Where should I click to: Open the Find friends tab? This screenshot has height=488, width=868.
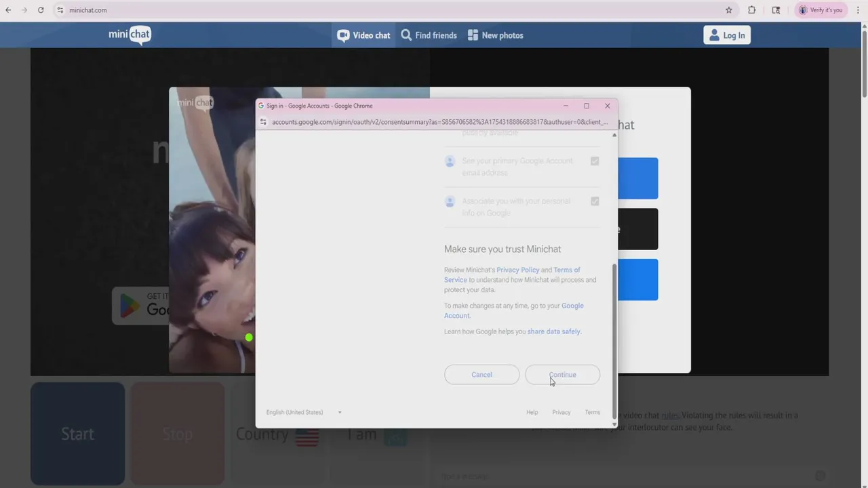click(x=429, y=35)
